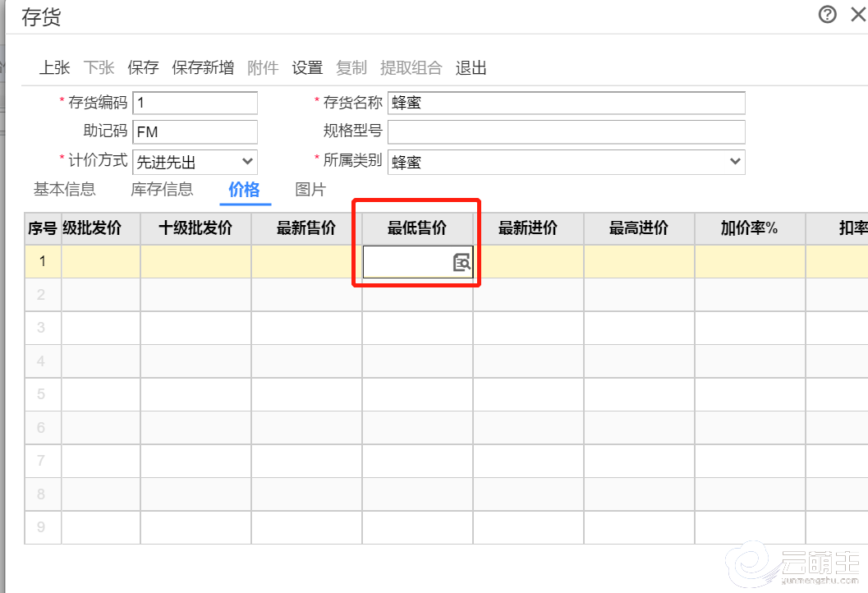Open 设置 from the toolbar

point(307,68)
